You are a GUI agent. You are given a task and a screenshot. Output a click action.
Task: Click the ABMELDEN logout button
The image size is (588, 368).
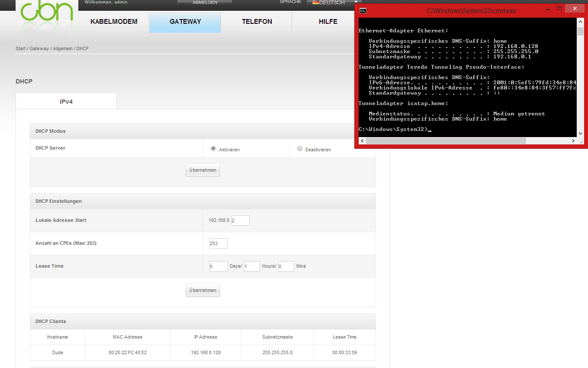click(x=205, y=2)
